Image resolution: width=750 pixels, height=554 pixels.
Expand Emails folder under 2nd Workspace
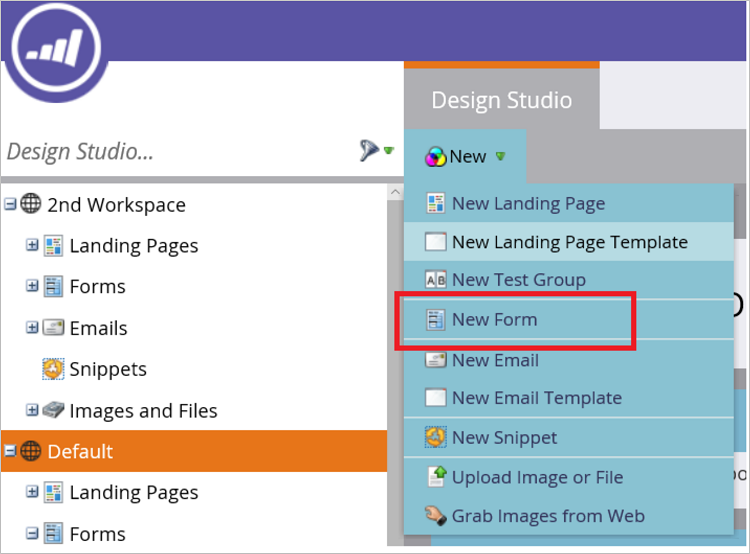[x=32, y=328]
